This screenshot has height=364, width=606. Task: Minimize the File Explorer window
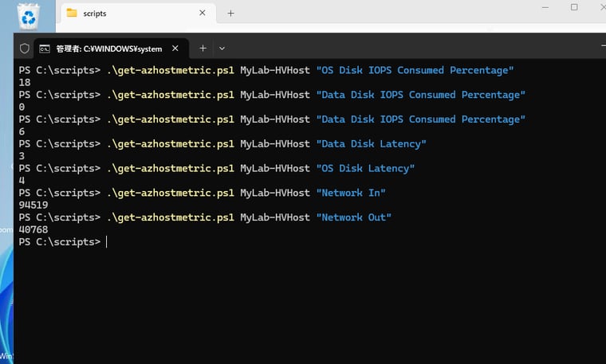pyautogui.click(x=545, y=7)
